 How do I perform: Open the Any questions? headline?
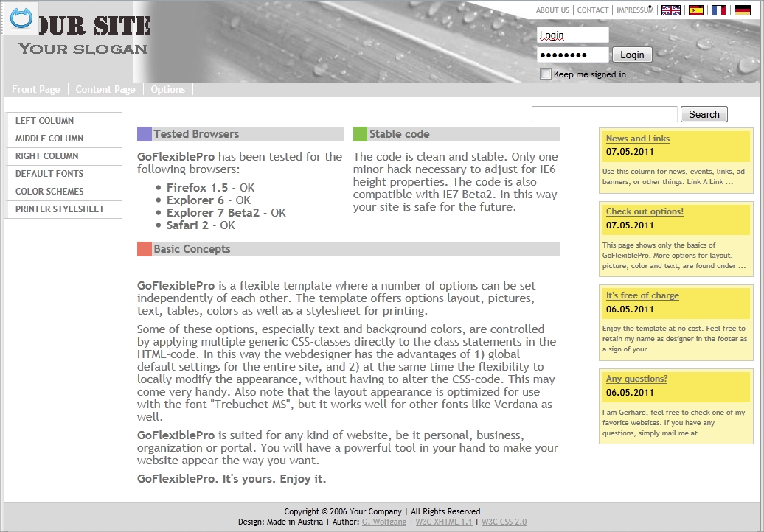point(636,378)
